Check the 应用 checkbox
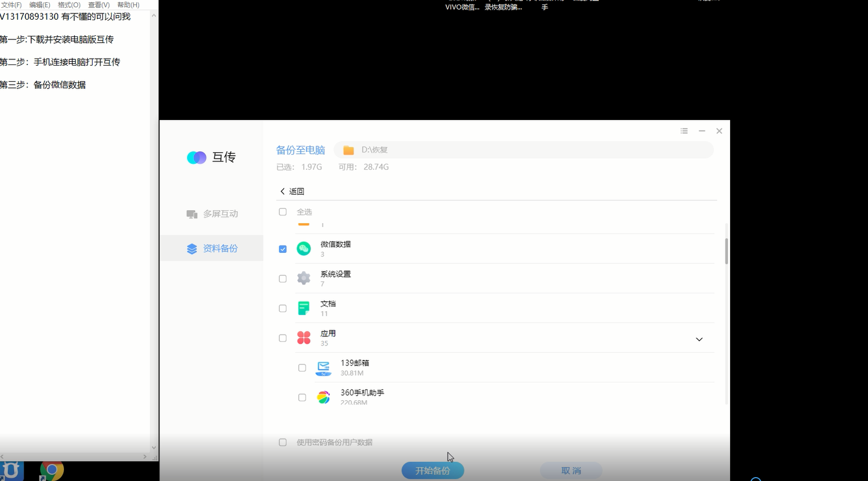868x481 pixels. pyautogui.click(x=283, y=338)
